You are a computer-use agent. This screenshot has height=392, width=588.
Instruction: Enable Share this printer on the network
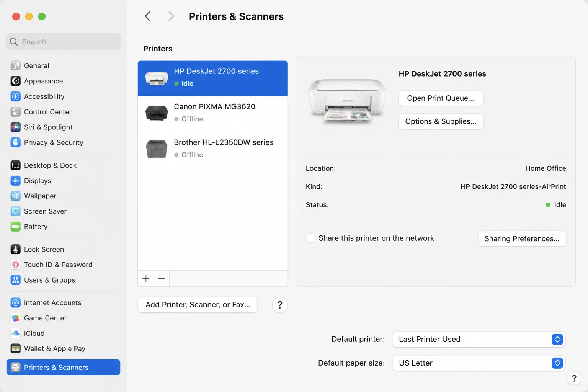(x=310, y=238)
